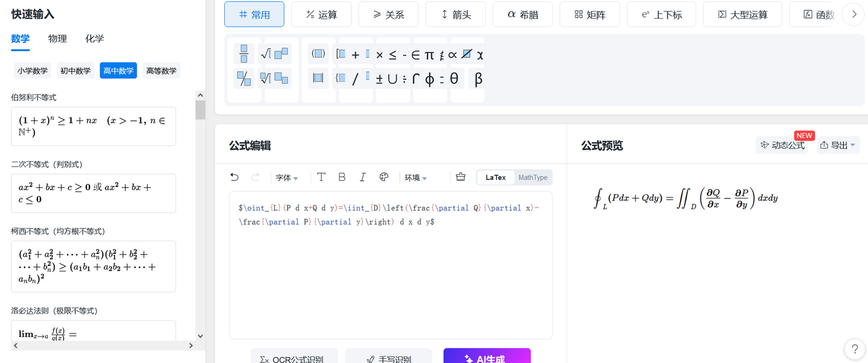
Task: Open the color palette picker
Action: (384, 177)
